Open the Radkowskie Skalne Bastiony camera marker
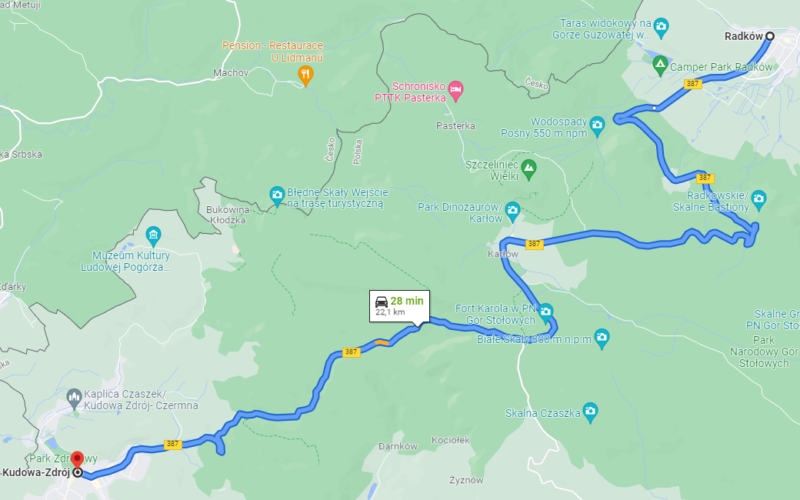 [x=759, y=199]
